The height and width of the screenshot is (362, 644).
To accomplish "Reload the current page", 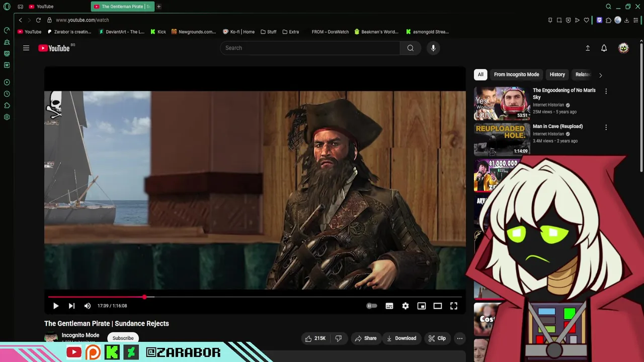I will 38,20.
